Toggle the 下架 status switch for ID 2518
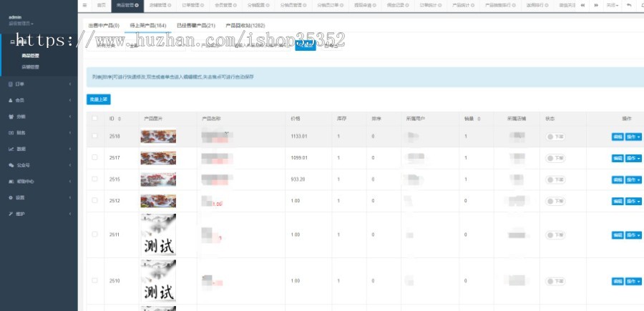This screenshot has width=644, height=311. [x=555, y=137]
